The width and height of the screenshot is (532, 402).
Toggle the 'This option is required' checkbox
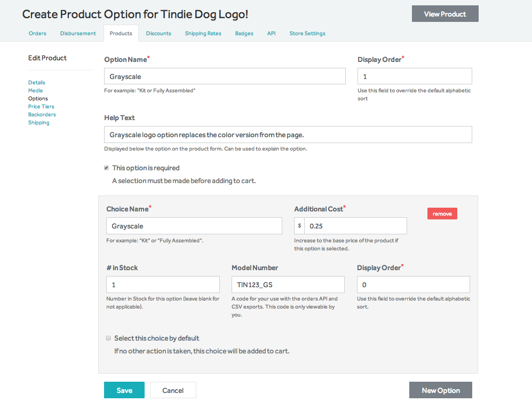tap(107, 168)
